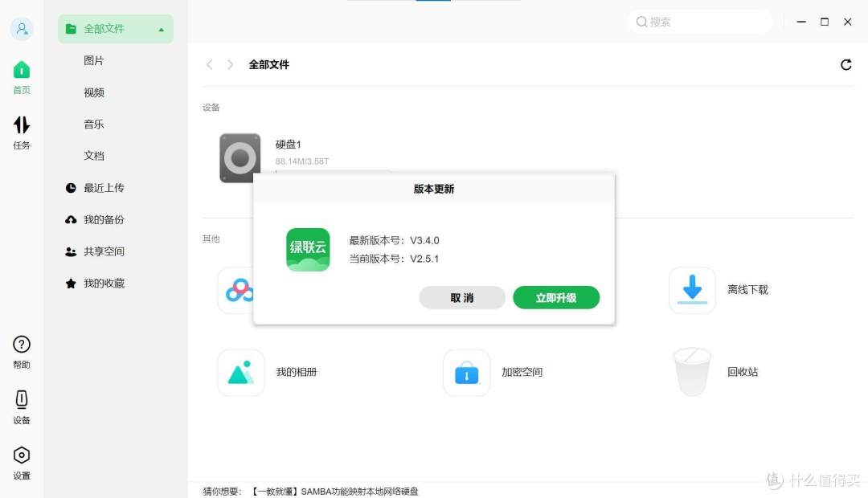868x498 pixels.
Task: Click the 加密空间 label
Action: tap(522, 372)
